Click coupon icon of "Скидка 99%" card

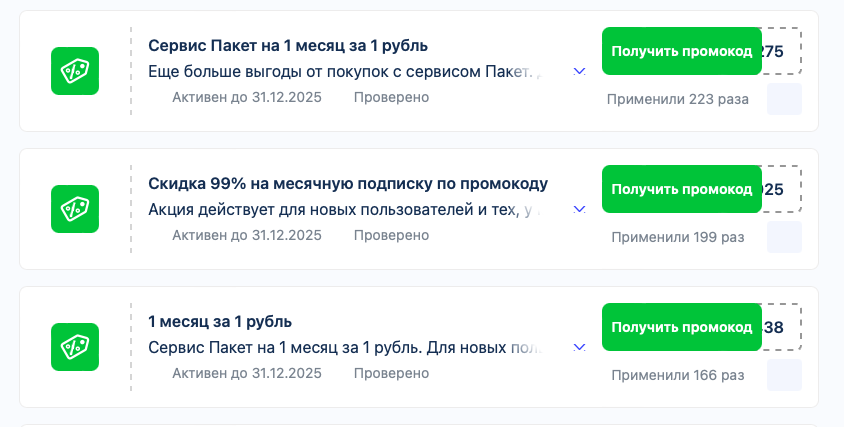coord(75,209)
